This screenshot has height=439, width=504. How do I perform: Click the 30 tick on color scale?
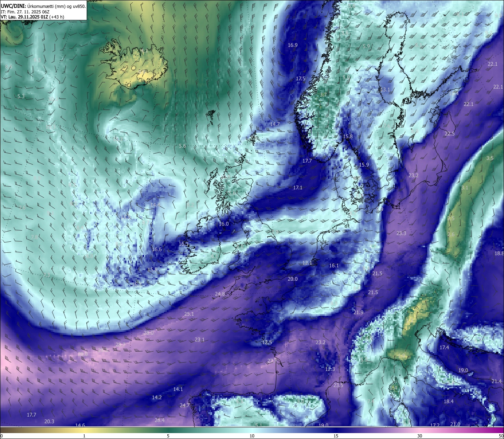click(420, 436)
